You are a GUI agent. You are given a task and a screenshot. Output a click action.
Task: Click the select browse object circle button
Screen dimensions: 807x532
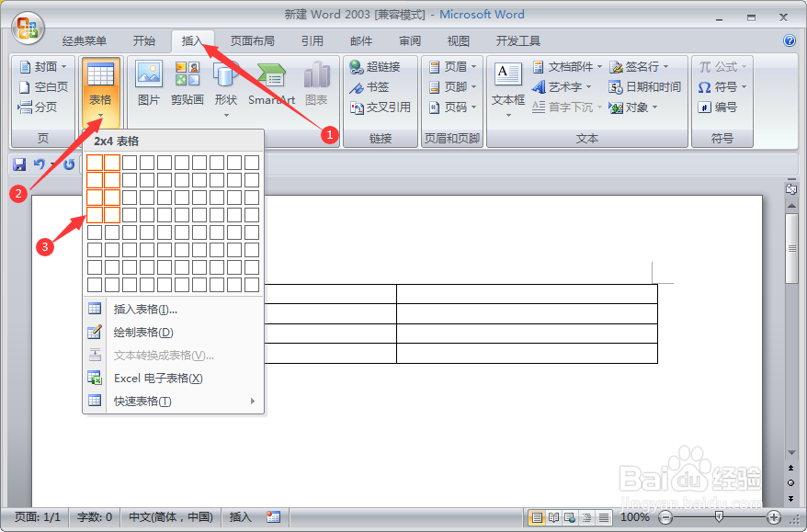[x=791, y=482]
